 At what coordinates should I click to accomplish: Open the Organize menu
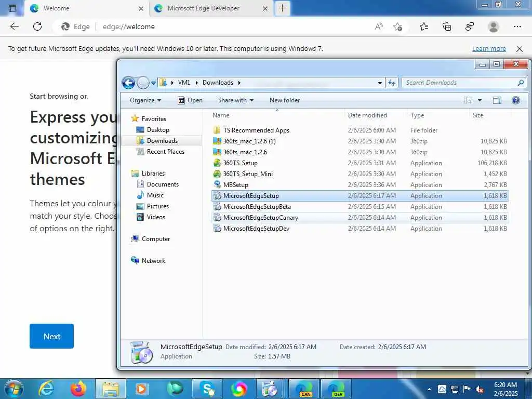pos(145,100)
